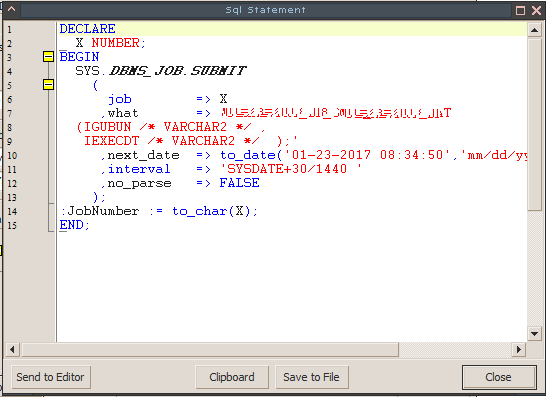
Task: Click the vertical scrollbar down arrow
Action: tap(534, 334)
